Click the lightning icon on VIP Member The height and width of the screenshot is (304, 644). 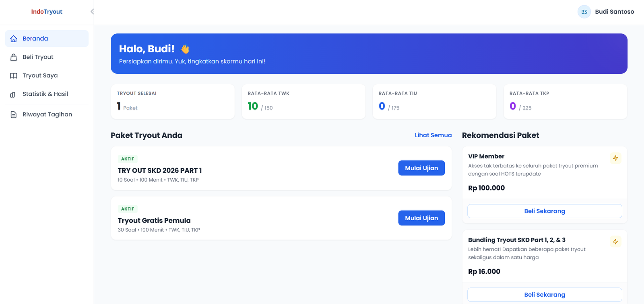pyautogui.click(x=615, y=158)
